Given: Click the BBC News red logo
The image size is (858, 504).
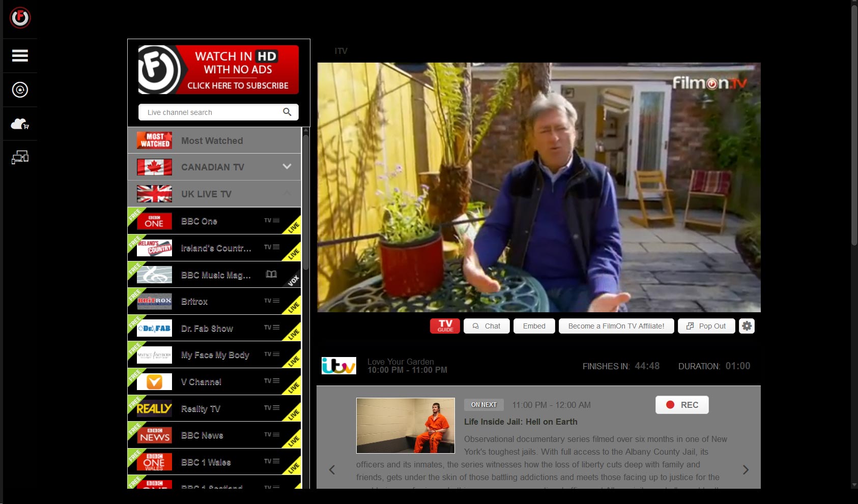Looking at the screenshot, I should [x=154, y=435].
